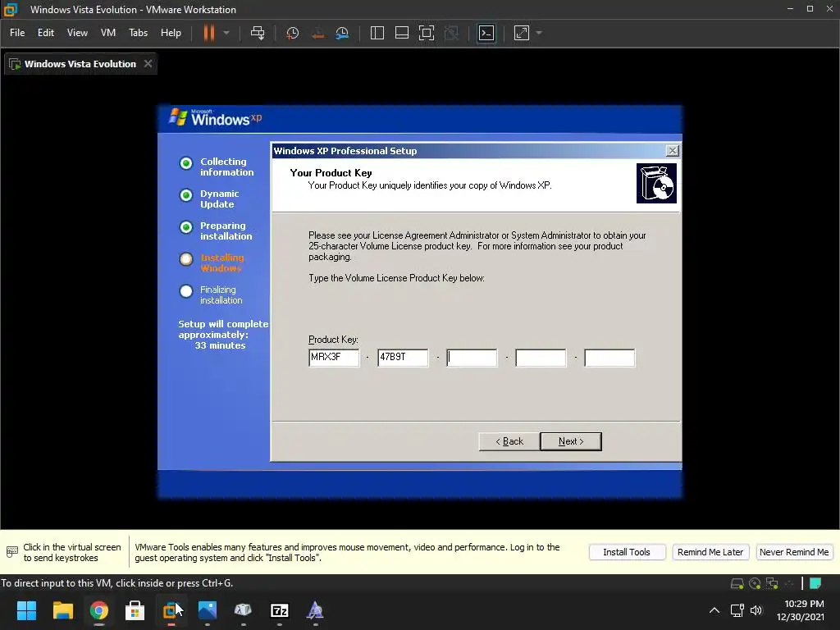Open the power options dropdown arrow
The width and height of the screenshot is (840, 630).
pos(226,33)
